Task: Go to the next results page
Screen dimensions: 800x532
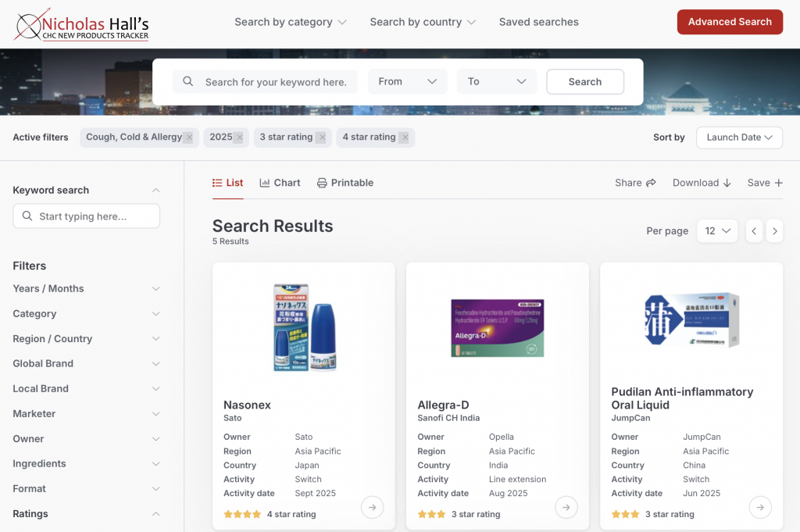Action: (x=774, y=230)
